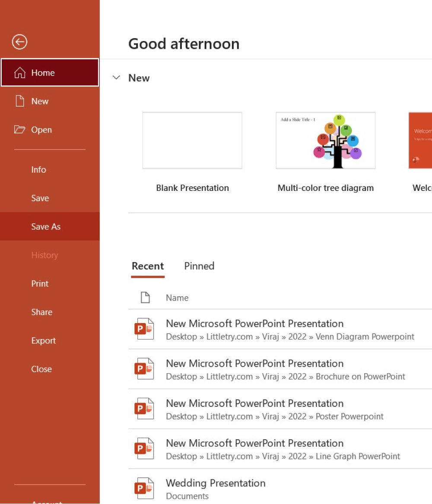Sort files by Name column header

(x=177, y=298)
